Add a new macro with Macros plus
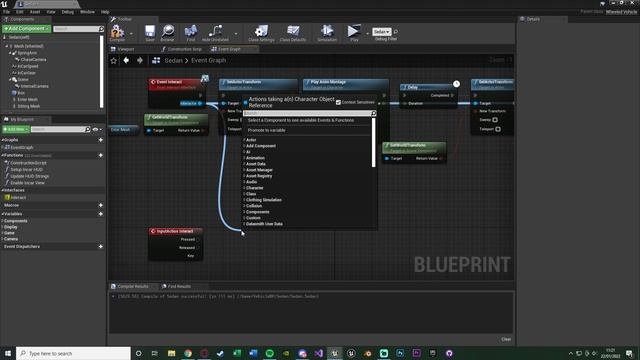Screen dimensions: 640x360 pyautogui.click(x=101, y=205)
